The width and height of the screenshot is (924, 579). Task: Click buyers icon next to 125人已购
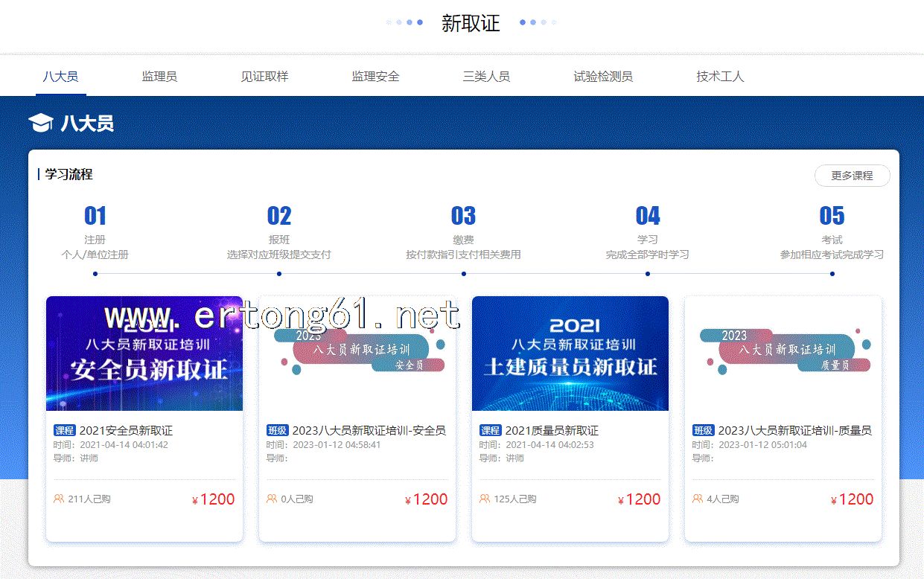click(x=485, y=499)
